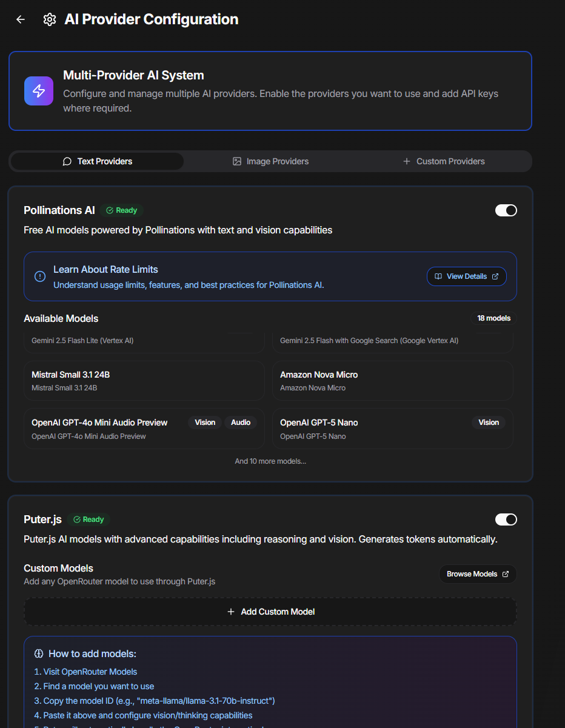Select the Mistral Small 3.1 24B card
The height and width of the screenshot is (728, 565).
click(x=144, y=381)
